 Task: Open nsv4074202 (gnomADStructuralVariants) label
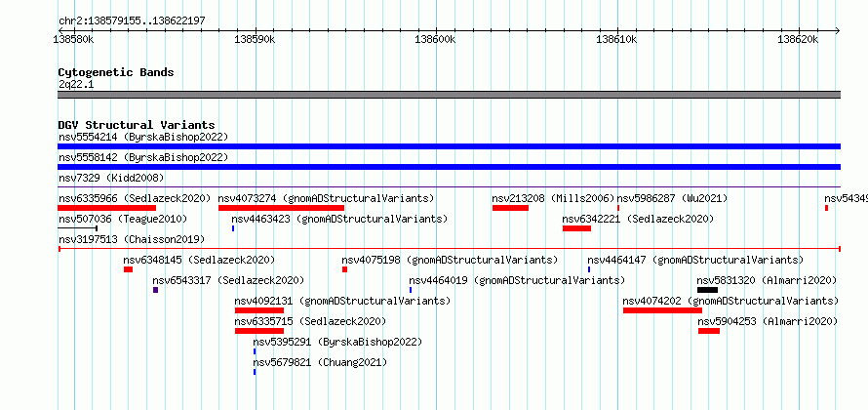tap(730, 301)
